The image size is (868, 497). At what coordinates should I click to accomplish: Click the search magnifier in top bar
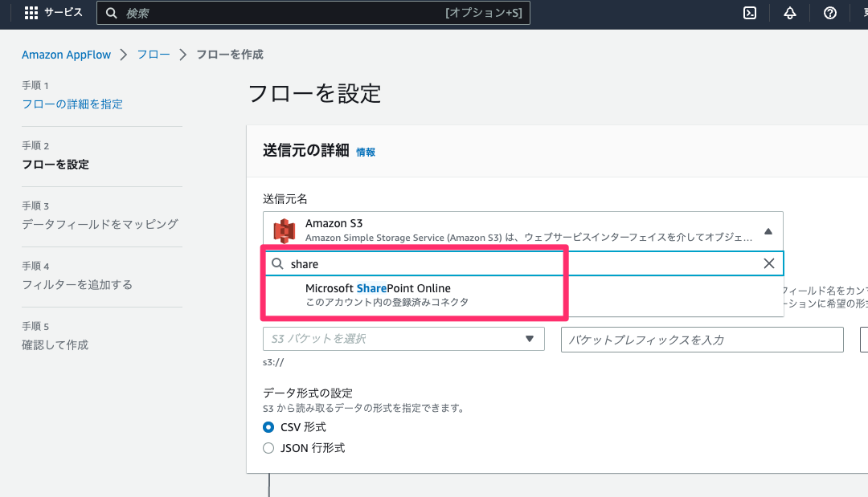point(111,14)
